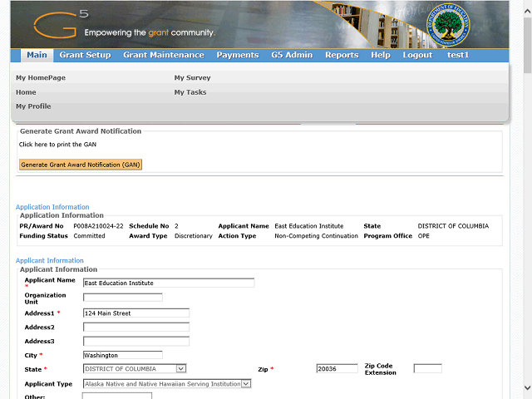The image size is (532, 399).
Task: Focus the Organization Unit input field
Action: pos(123,298)
